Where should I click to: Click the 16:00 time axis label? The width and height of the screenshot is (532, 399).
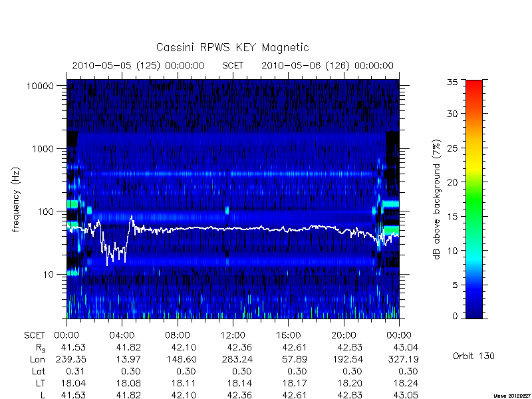[288, 336]
